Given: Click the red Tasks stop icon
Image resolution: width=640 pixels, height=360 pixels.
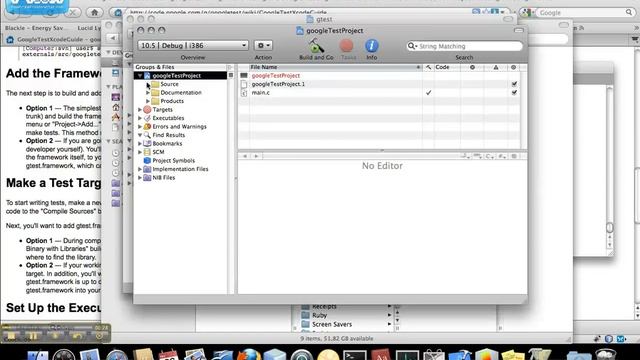Looking at the screenshot, I should (x=347, y=45).
